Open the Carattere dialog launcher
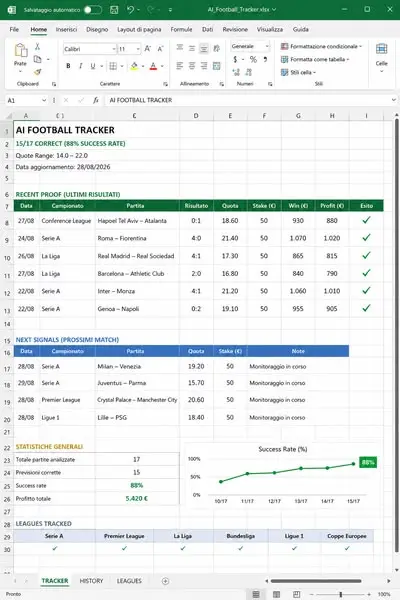Screen dimensions: 400x600 pos(165,84)
